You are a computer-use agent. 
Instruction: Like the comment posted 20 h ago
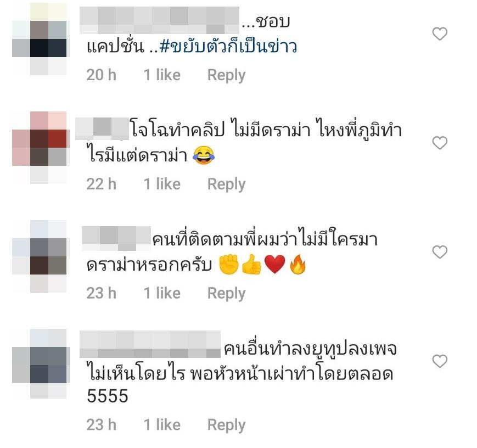[x=440, y=33]
